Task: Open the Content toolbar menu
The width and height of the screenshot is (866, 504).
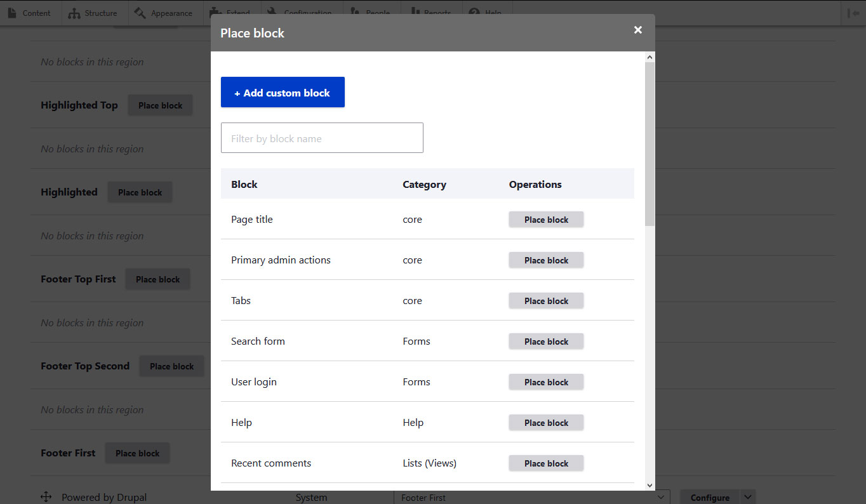Action: point(30,13)
